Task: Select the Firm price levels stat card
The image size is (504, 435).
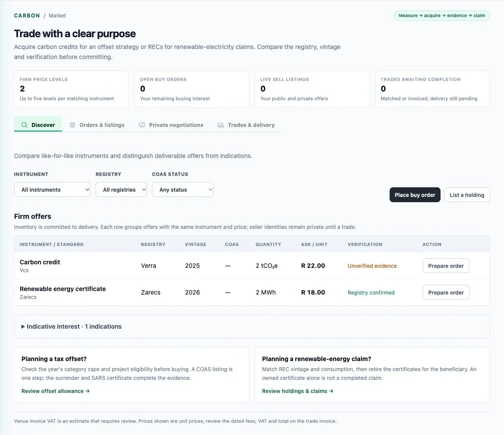Action: coord(71,89)
